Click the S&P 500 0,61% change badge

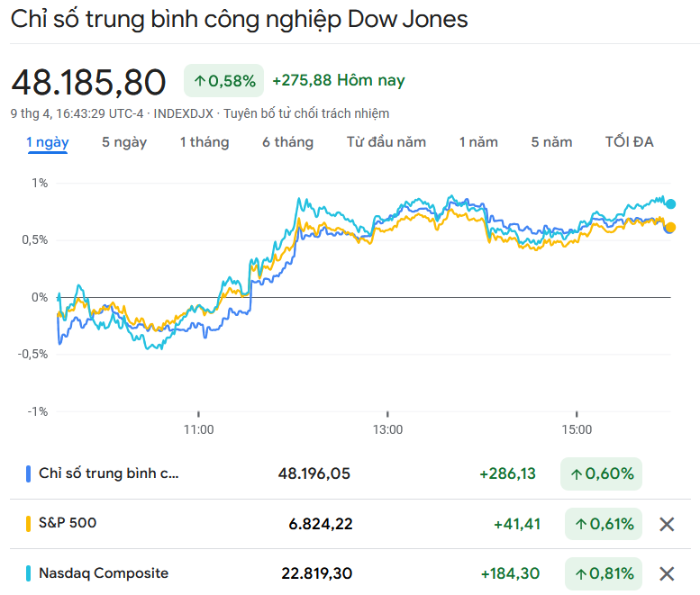[604, 524]
